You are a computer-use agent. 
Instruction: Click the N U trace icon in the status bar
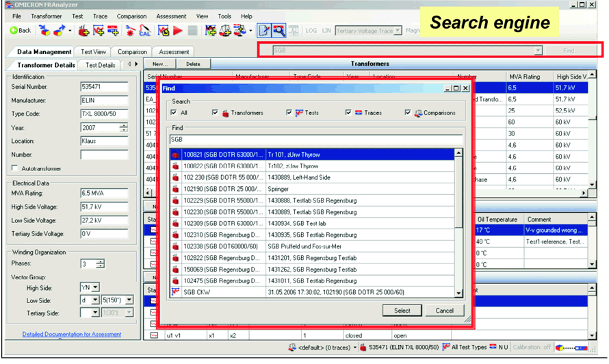[493, 346]
